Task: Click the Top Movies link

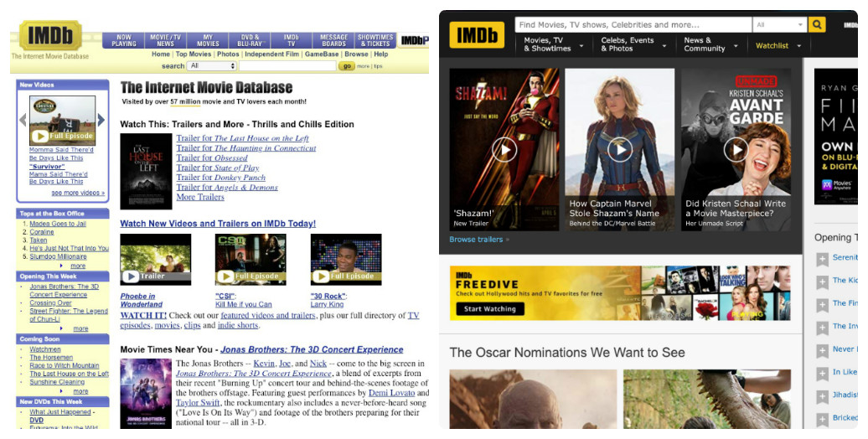Action: click(194, 54)
